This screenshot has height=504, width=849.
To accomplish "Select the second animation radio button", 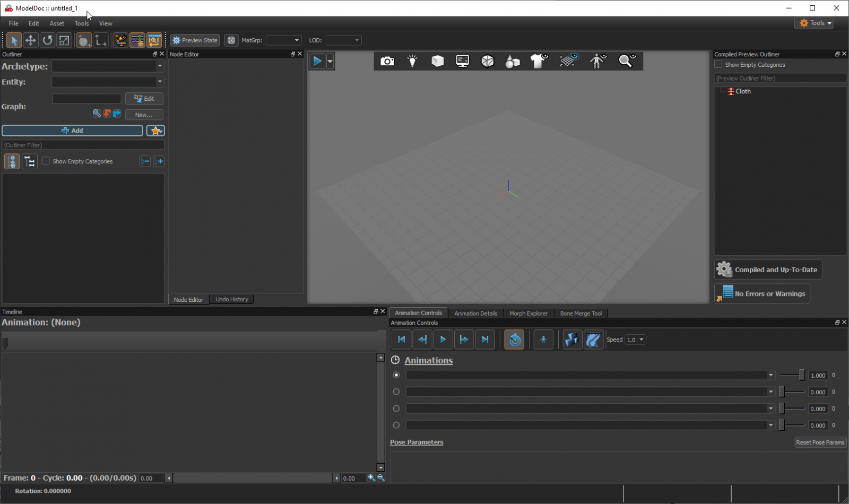I will tap(396, 392).
